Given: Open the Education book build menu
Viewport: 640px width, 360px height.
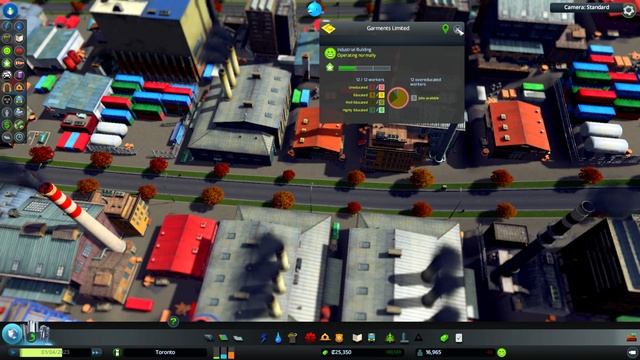Looking at the screenshot, I should pyautogui.click(x=357, y=338).
